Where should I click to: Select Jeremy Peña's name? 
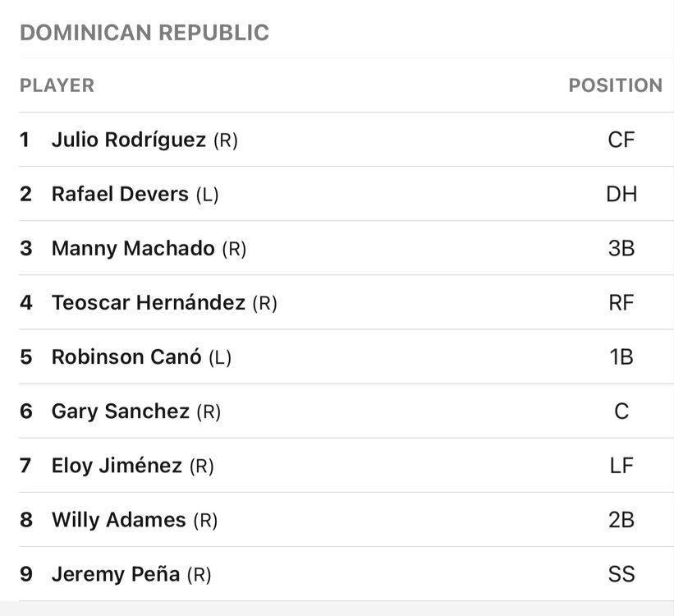click(x=116, y=573)
